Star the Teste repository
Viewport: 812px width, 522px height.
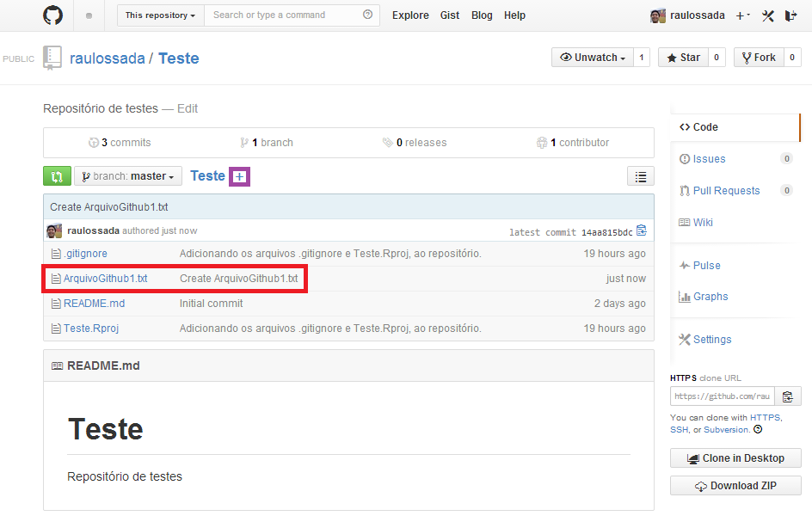[684, 58]
